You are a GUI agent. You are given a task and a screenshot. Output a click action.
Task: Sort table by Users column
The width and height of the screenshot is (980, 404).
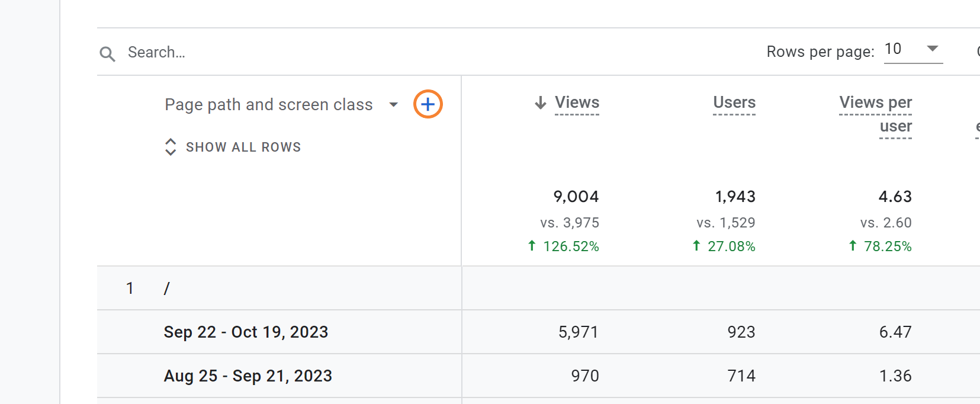pyautogui.click(x=734, y=102)
